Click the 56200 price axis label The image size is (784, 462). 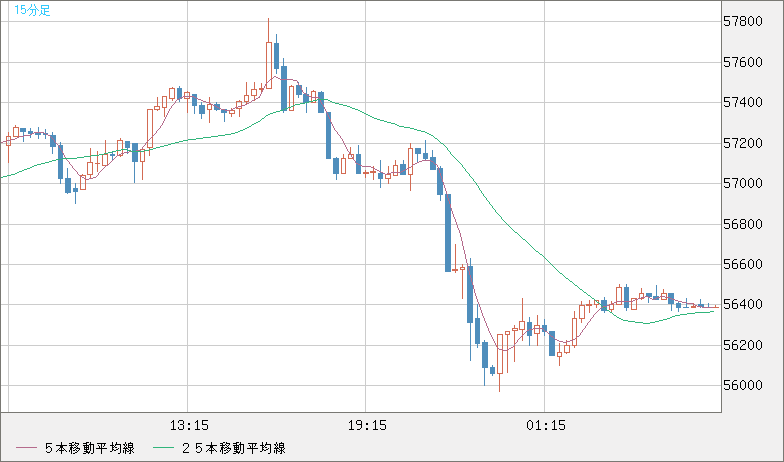click(743, 346)
